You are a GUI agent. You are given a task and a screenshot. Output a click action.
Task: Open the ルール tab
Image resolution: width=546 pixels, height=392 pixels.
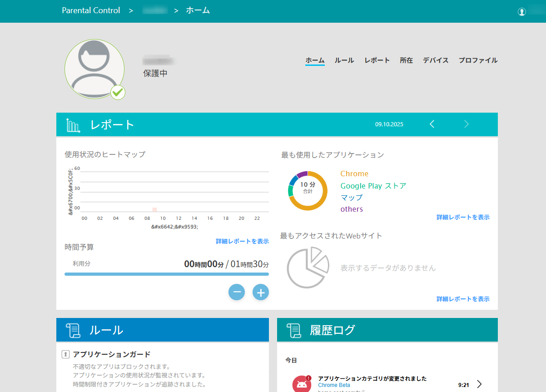pyautogui.click(x=344, y=60)
